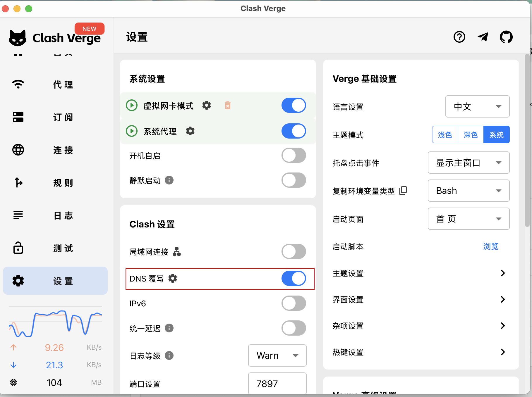Click the 设置 page title
The height and width of the screenshot is (397, 532).
click(x=137, y=37)
